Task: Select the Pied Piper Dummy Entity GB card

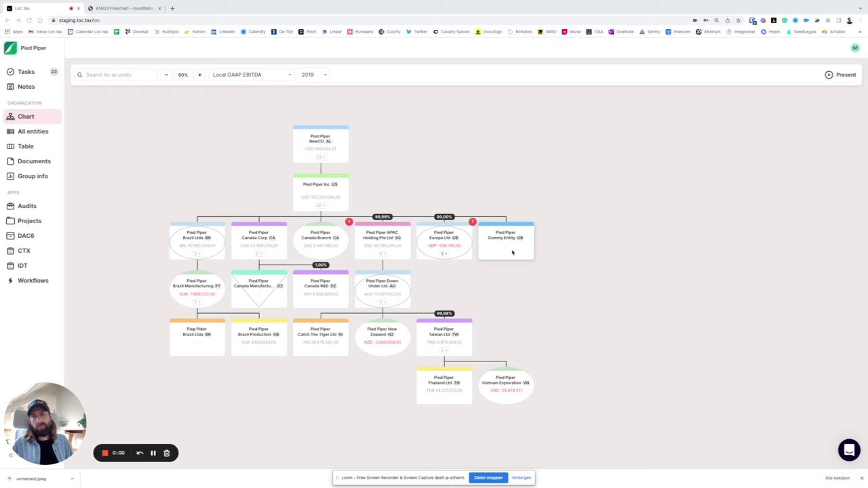Action: (x=506, y=241)
